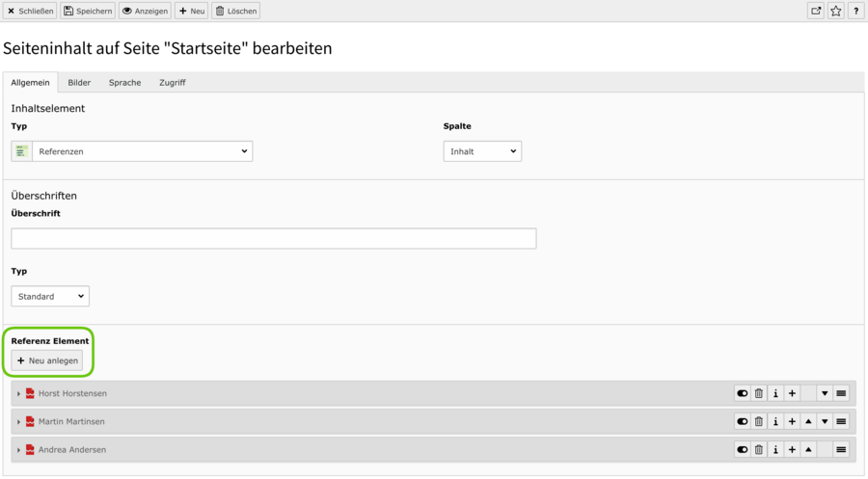This screenshot has width=868, height=479.
Task: Open the Spalte Inhalt dropdown
Action: tap(482, 151)
